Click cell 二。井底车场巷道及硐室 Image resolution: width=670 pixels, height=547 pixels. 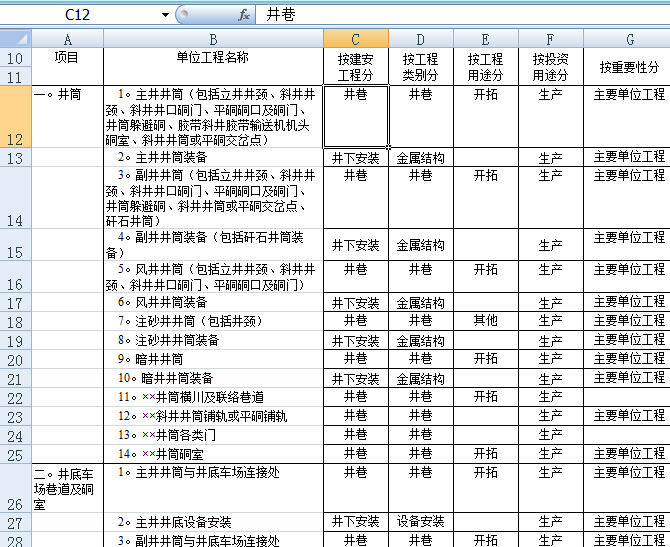tap(68, 488)
